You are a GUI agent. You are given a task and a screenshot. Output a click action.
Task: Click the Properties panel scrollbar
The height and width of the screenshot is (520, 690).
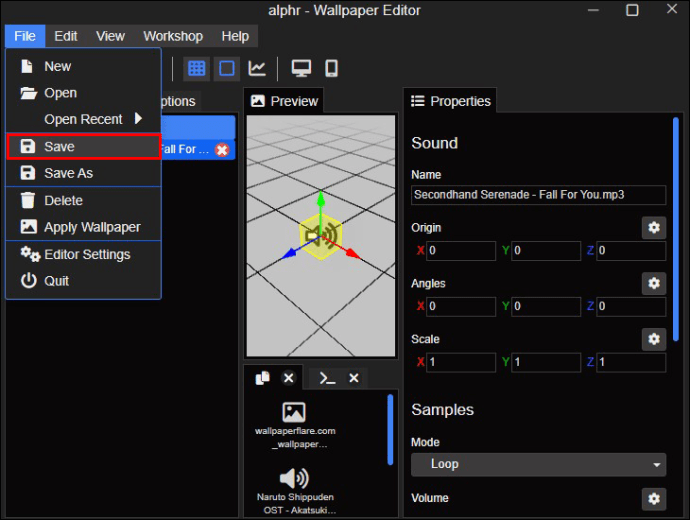(675, 229)
